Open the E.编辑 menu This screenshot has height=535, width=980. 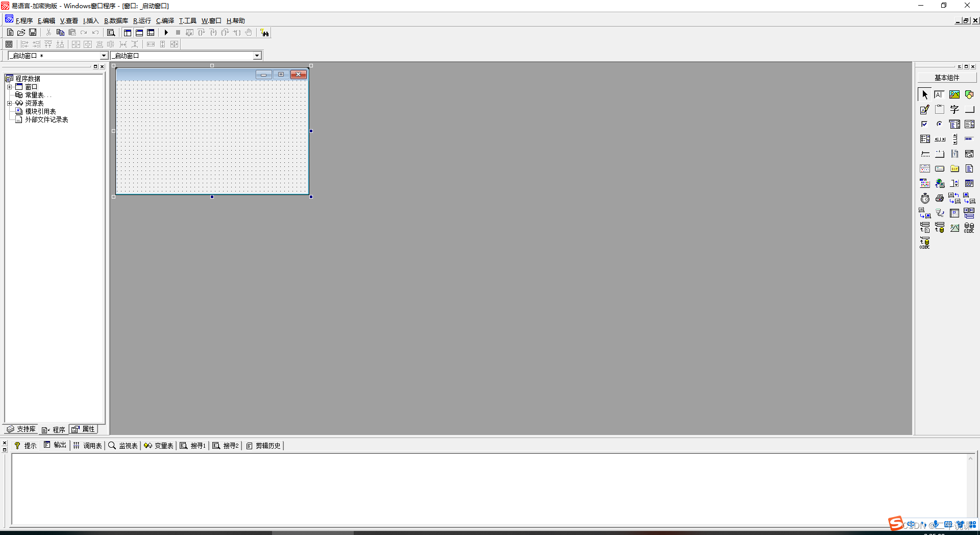[x=46, y=21]
